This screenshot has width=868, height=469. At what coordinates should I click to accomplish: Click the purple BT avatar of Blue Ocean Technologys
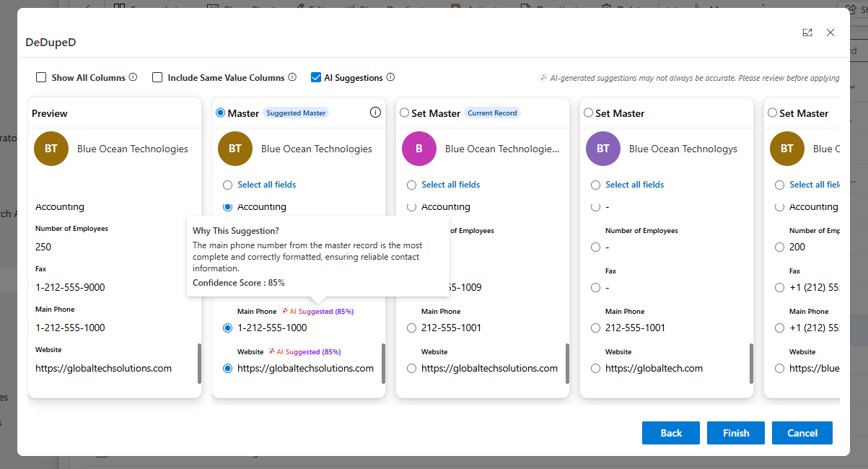coord(603,149)
